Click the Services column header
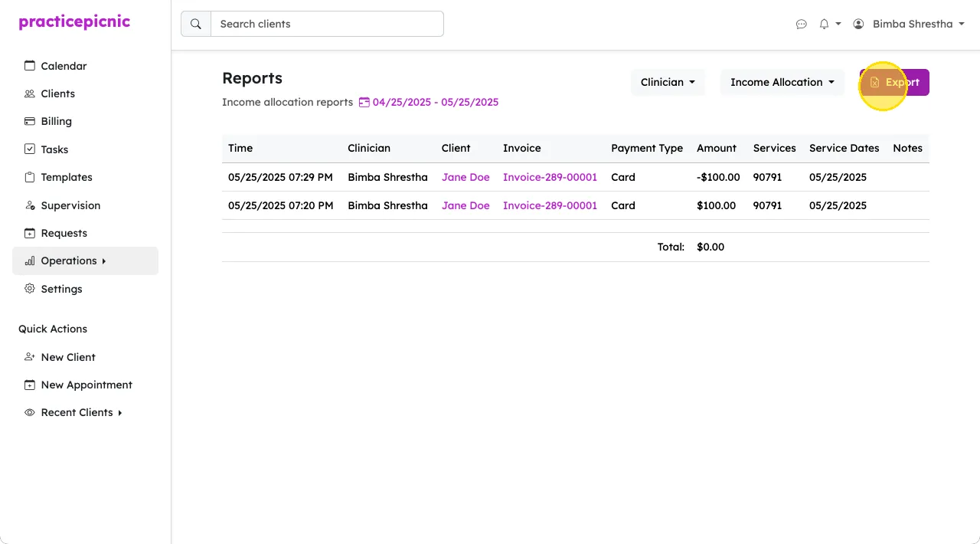This screenshot has width=980, height=544. tap(775, 148)
